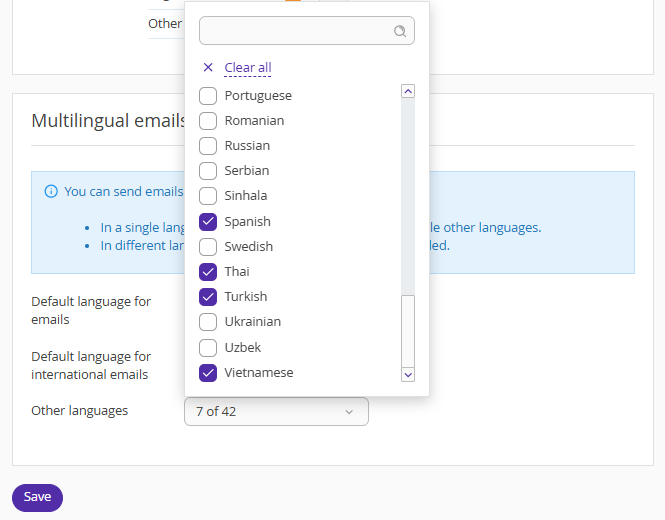Click the Clear all link
The width and height of the screenshot is (665, 520).
tap(248, 68)
